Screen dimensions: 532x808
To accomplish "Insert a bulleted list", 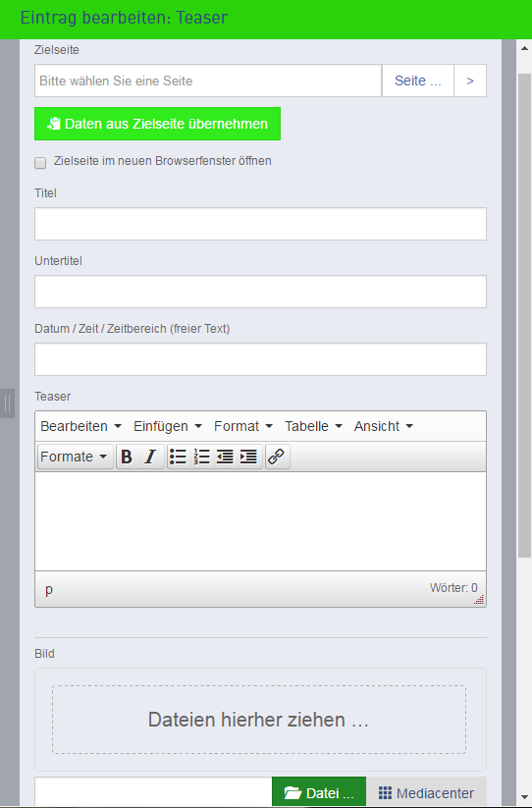I will coord(179,457).
